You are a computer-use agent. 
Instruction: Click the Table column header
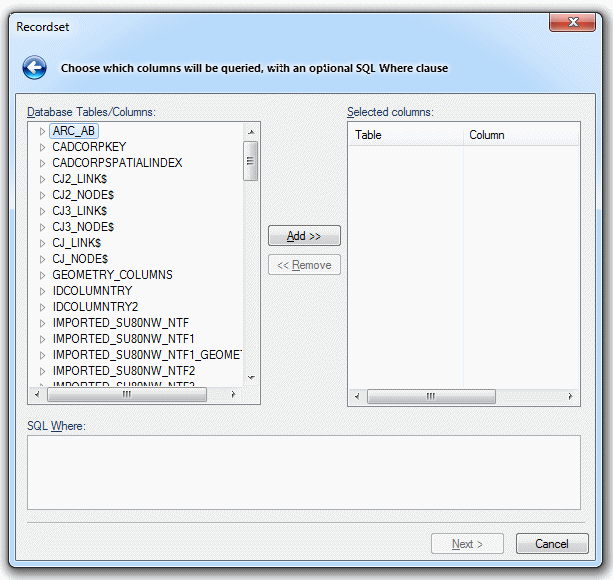point(406,135)
